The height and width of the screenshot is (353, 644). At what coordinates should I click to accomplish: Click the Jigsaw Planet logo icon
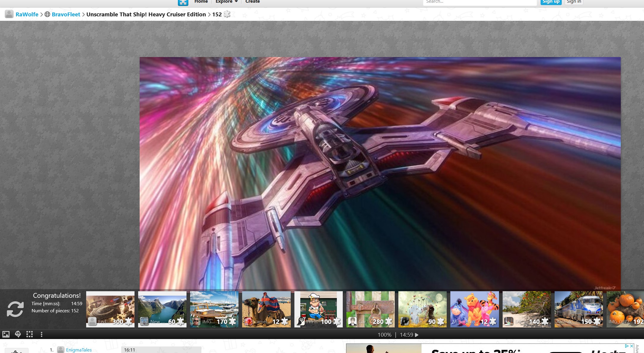[x=183, y=2]
